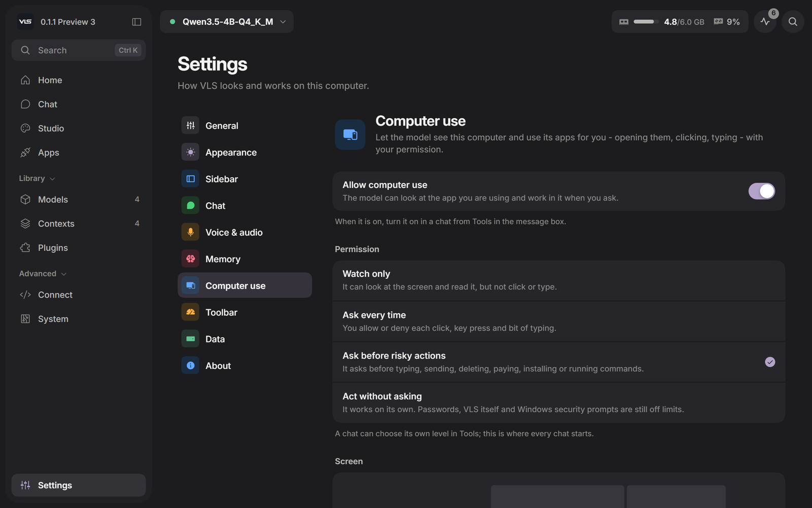This screenshot has height=508, width=812.
Task: Click the VLS logo icon
Action: click(25, 22)
